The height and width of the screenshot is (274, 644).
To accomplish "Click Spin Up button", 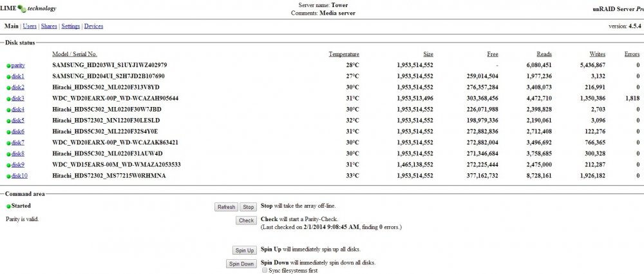I will [244, 250].
